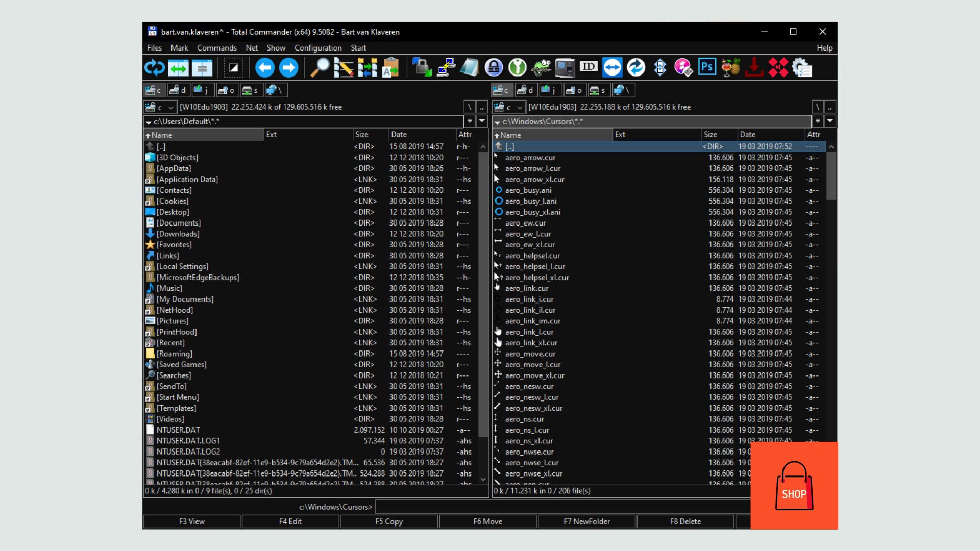Switch left panel to drive o

[227, 90]
